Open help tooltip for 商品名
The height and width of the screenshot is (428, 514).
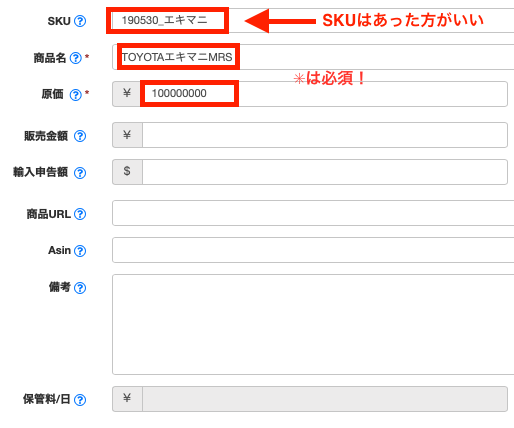pyautogui.click(x=76, y=58)
